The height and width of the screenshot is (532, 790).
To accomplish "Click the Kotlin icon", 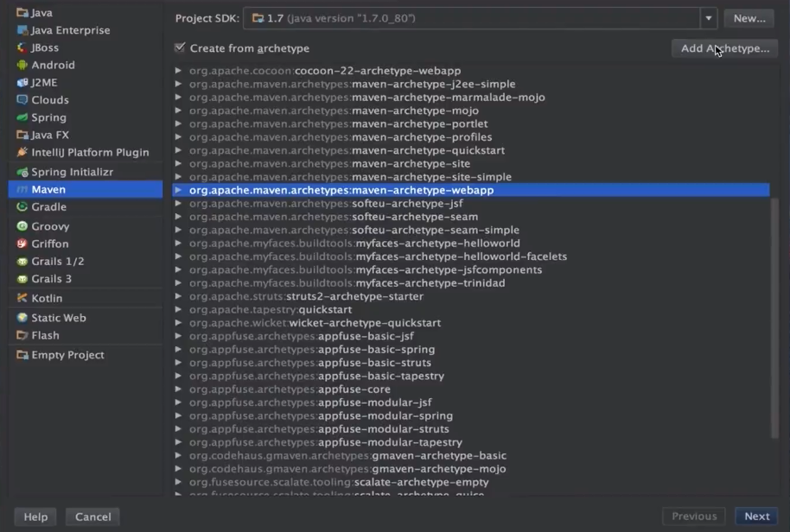I will pos(22,299).
